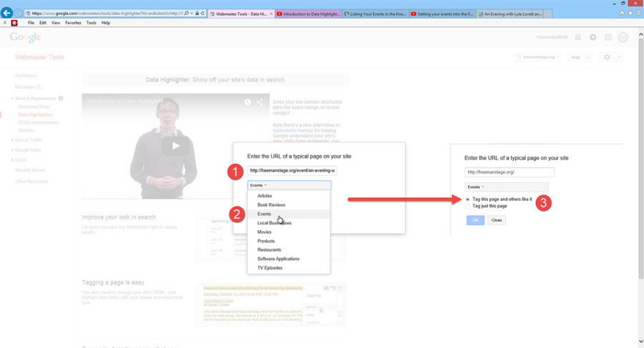The image size is (644, 348).
Task: Click the OK button in the right dialog
Action: pyautogui.click(x=475, y=220)
